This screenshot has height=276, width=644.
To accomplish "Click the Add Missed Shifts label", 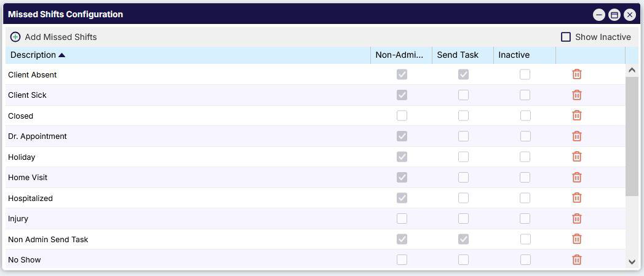I will (x=61, y=37).
